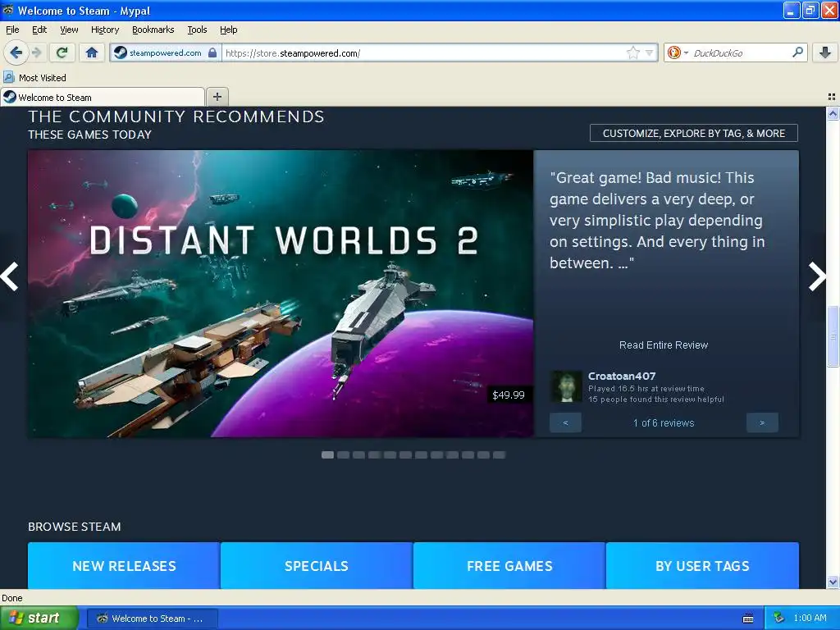The image size is (840, 630).
Task: Open the Croatoan407 reviewer profile name
Action: point(622,376)
